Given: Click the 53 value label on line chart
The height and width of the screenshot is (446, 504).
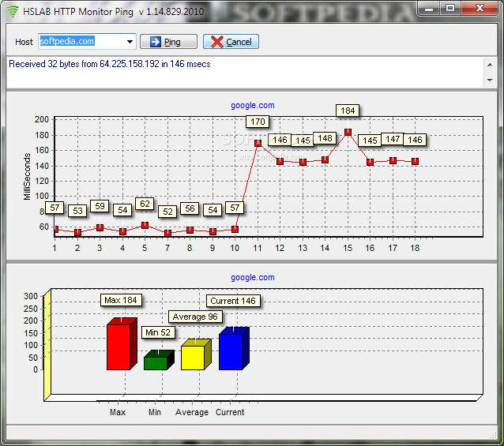Looking at the screenshot, I should pos(77,211).
